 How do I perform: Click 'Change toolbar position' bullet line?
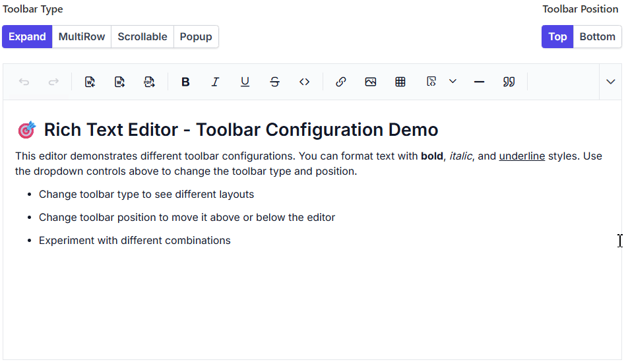tap(187, 218)
